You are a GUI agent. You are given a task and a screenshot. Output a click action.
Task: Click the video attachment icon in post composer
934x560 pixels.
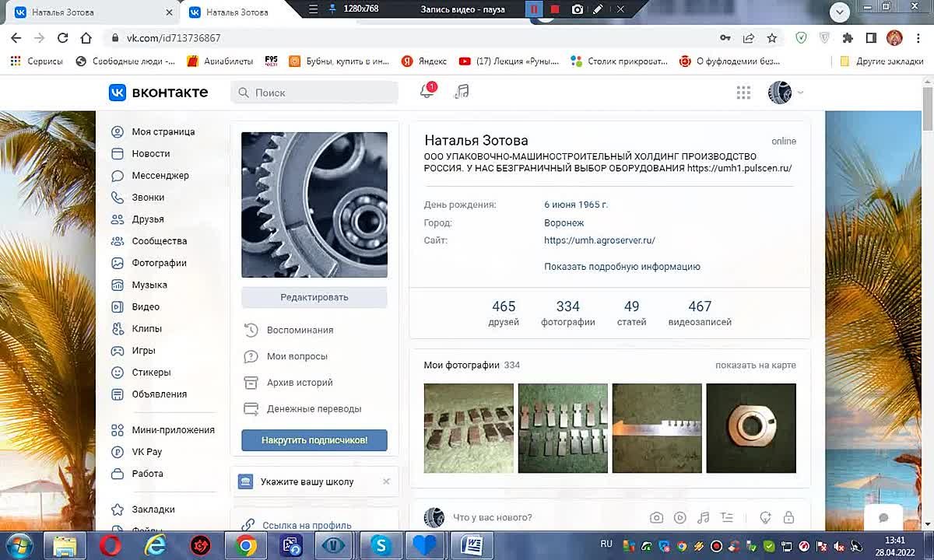click(x=679, y=516)
